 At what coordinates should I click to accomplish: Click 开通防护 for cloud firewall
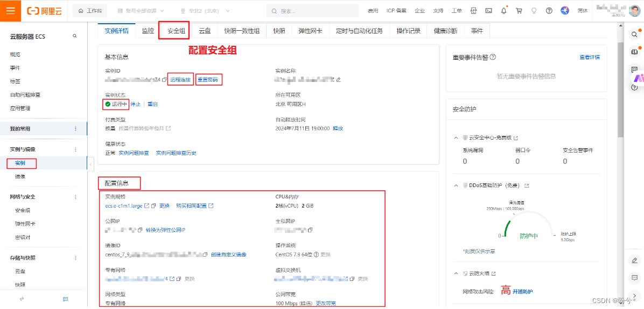(522, 291)
